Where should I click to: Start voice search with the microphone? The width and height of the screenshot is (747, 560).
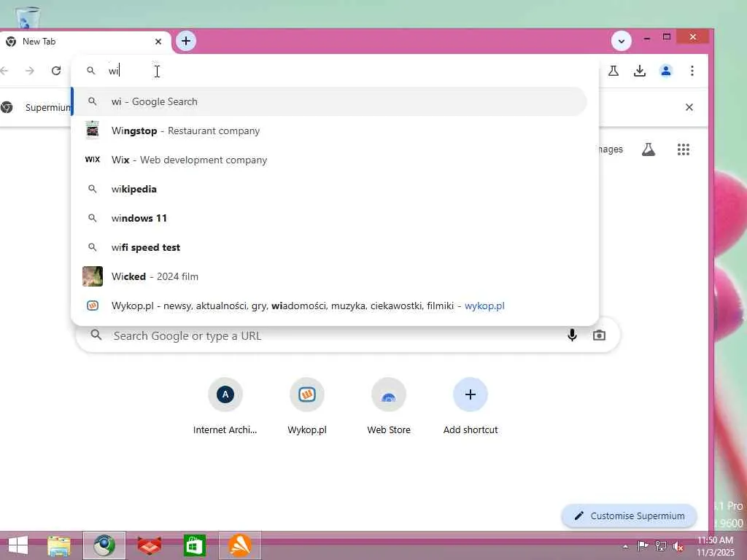pos(572,335)
